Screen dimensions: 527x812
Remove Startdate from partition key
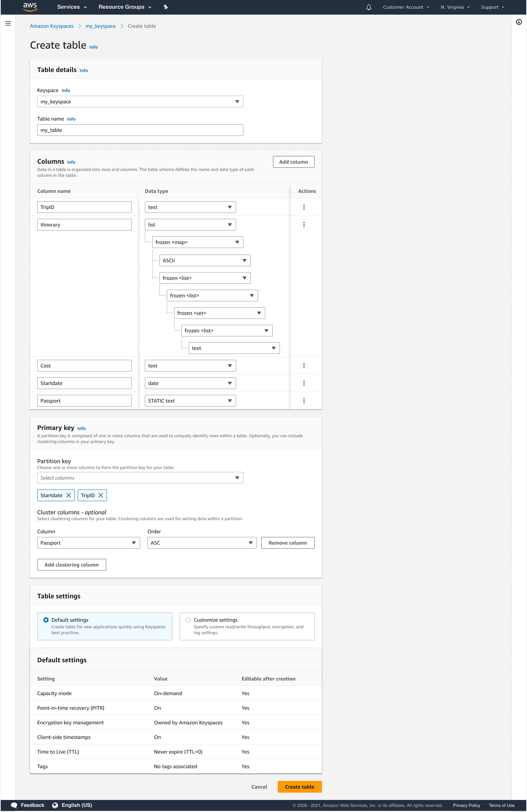click(x=69, y=495)
